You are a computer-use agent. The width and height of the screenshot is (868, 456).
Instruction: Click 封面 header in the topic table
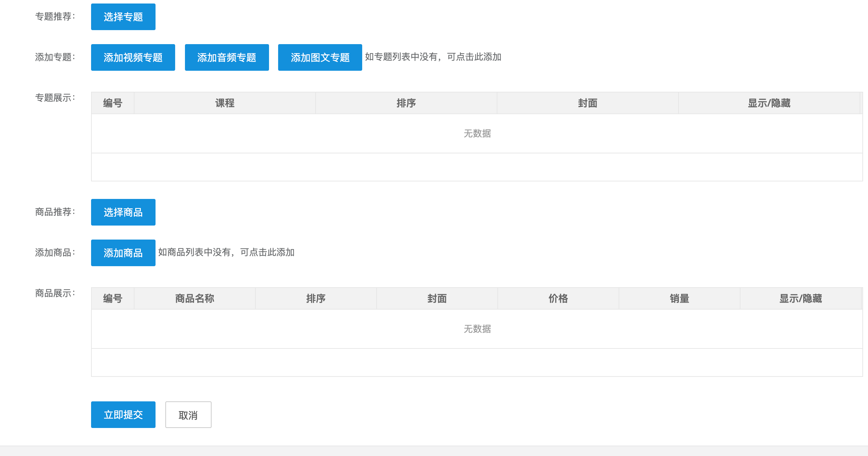coord(588,103)
